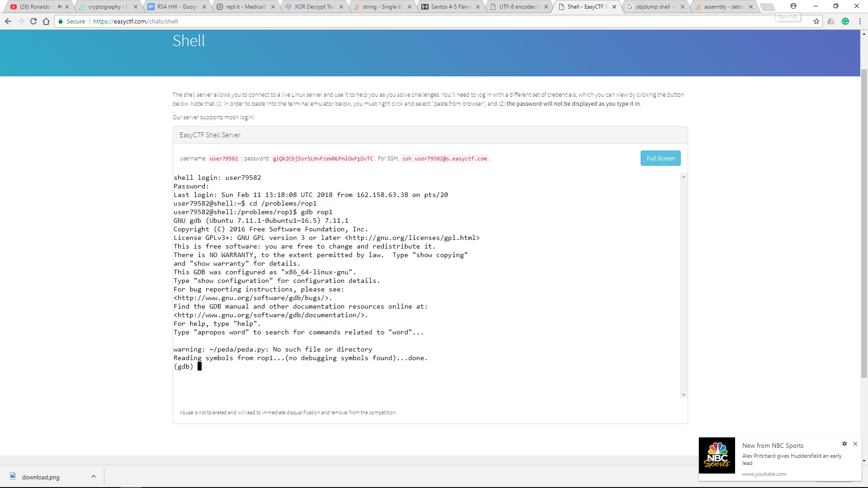Click the gnu.org gpl.html license URL text
Screen dimensions: 868x488
[x=412, y=238]
